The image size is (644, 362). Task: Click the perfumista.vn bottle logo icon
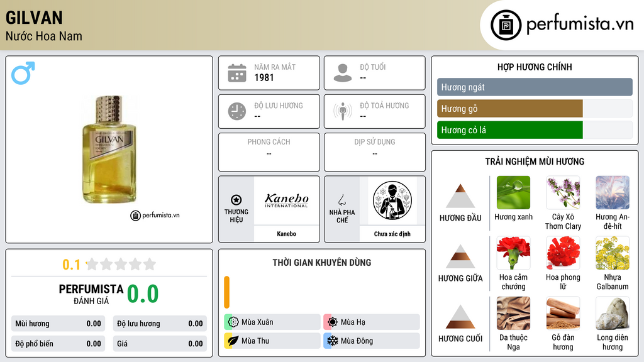coord(506,25)
